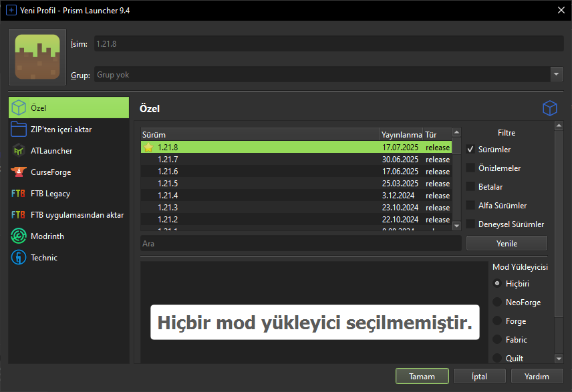Sort by the Sürüm column header

pyautogui.click(x=260, y=134)
